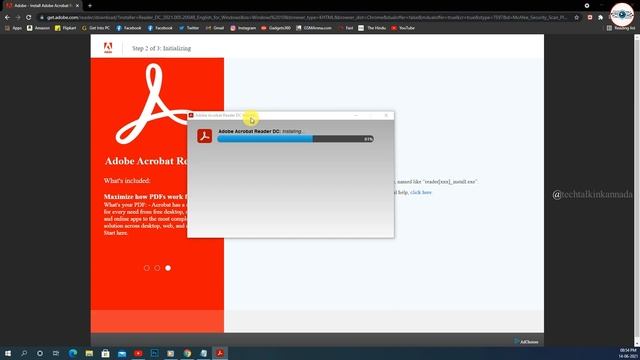640x360 pixels.
Task: Click the 'What's included:' text
Action: pos(127,180)
